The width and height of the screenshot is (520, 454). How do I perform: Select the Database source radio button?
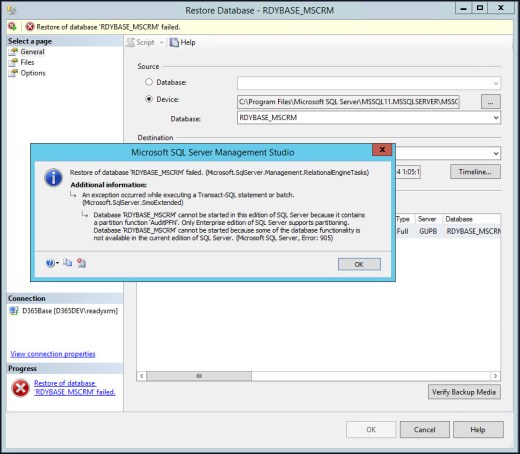[149, 82]
